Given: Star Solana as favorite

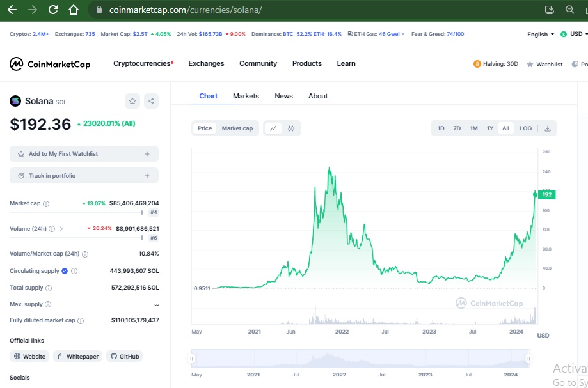Looking at the screenshot, I should (132, 101).
